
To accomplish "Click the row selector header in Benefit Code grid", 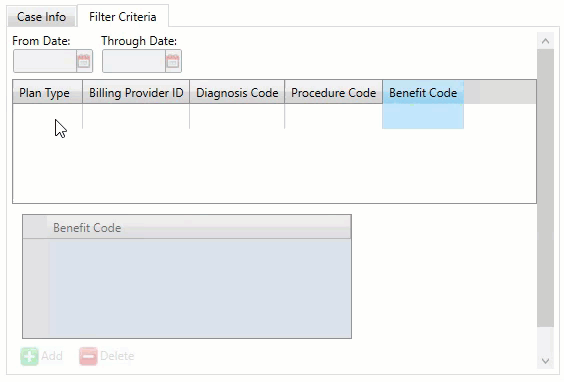I will tap(35, 228).
